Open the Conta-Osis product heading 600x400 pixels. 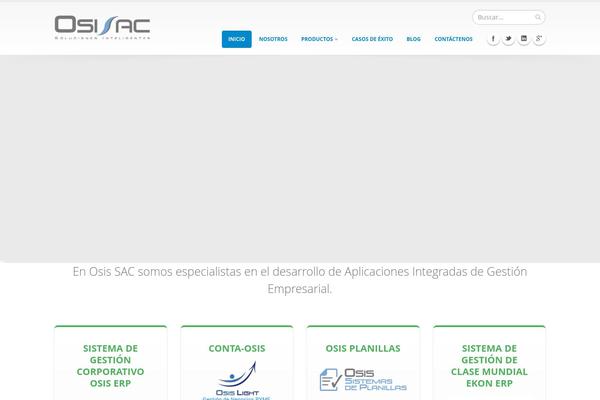click(x=237, y=348)
